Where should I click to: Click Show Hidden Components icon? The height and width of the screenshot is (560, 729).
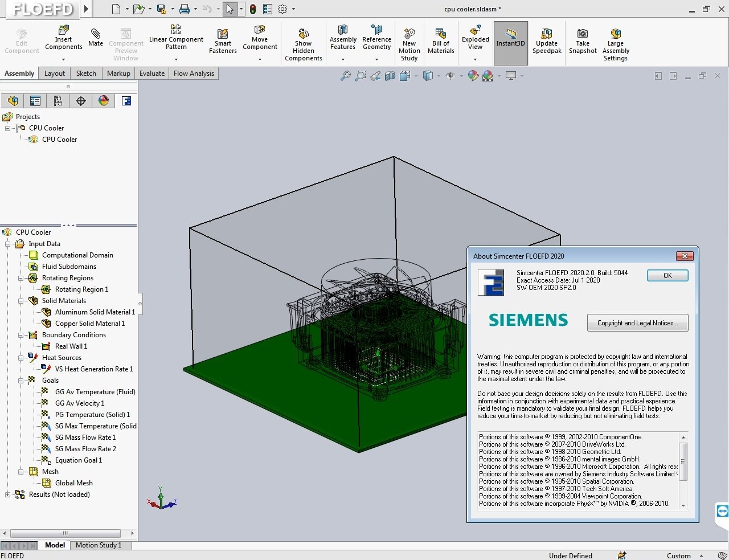click(304, 33)
